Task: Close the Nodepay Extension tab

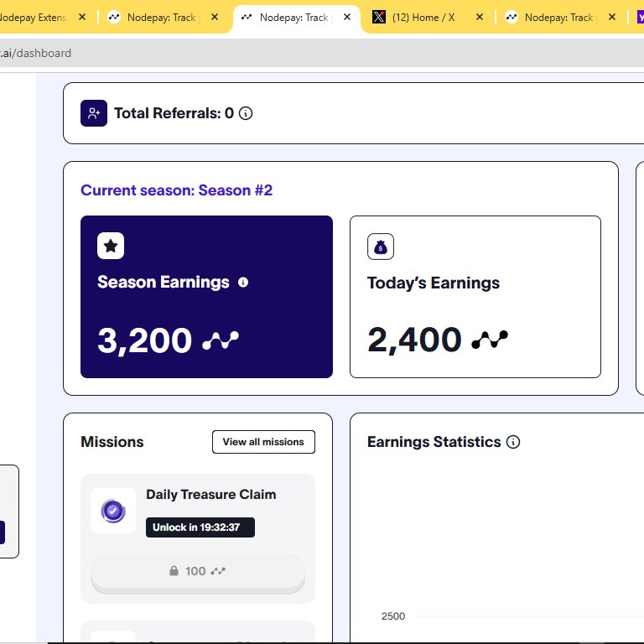Action: coord(82,18)
